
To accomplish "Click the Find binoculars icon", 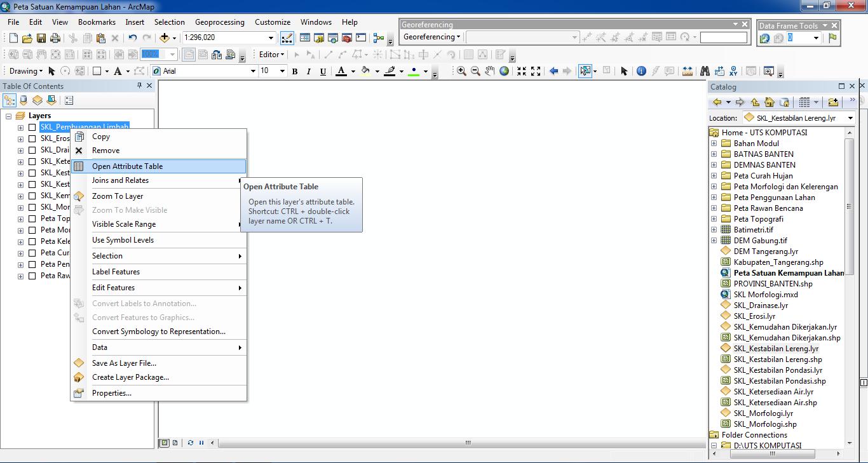I will (x=705, y=71).
